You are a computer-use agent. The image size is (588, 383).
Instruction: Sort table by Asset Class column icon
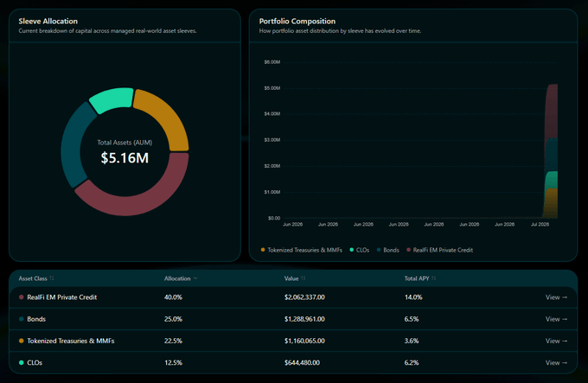click(52, 278)
